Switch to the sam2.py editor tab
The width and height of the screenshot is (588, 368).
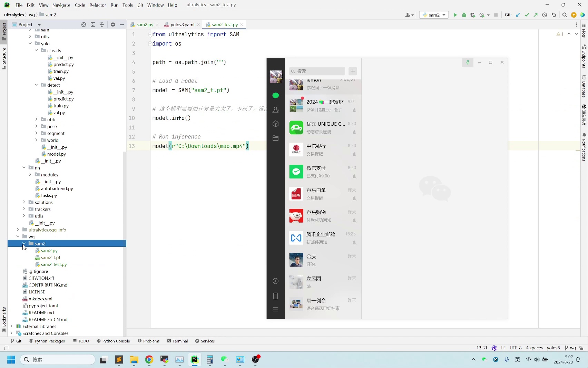click(x=145, y=25)
